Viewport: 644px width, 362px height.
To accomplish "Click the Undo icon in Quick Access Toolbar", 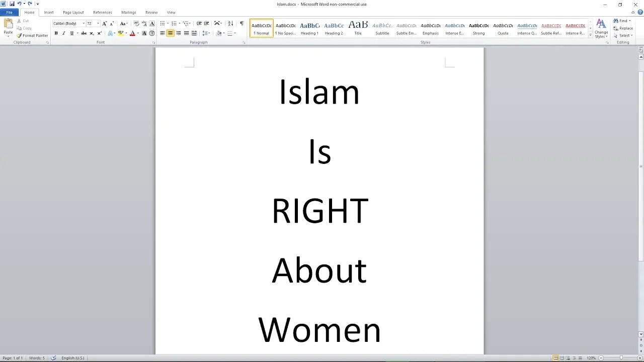I will pos(19,4).
